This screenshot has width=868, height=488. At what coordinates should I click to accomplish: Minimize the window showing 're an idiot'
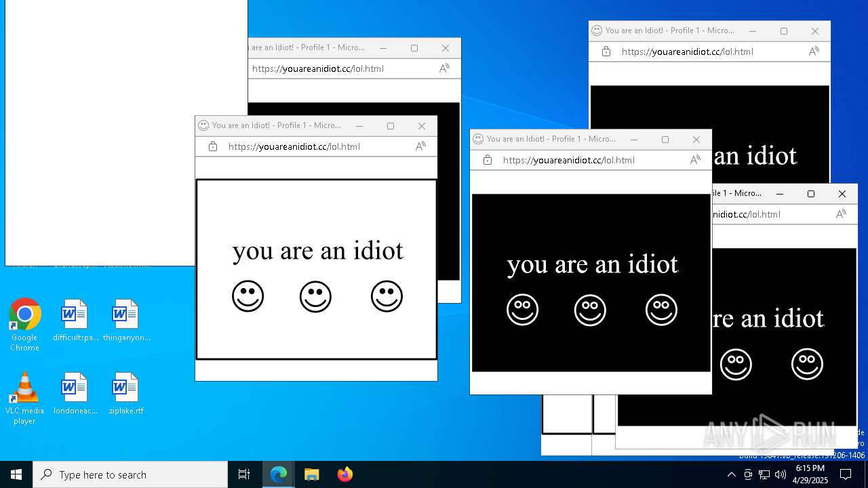click(x=780, y=194)
